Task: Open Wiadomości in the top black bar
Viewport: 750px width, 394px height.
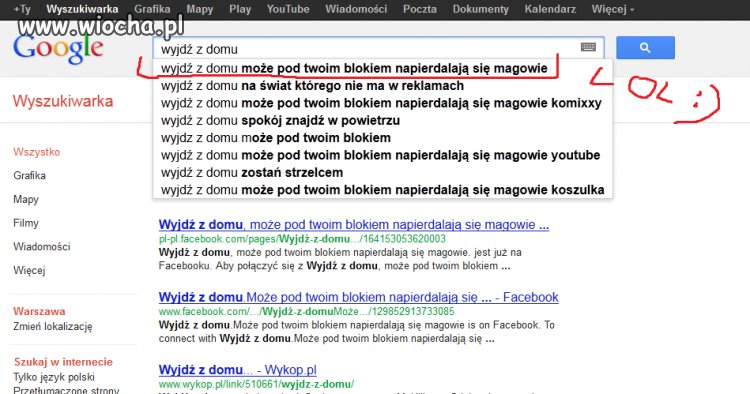Action: pos(356,9)
